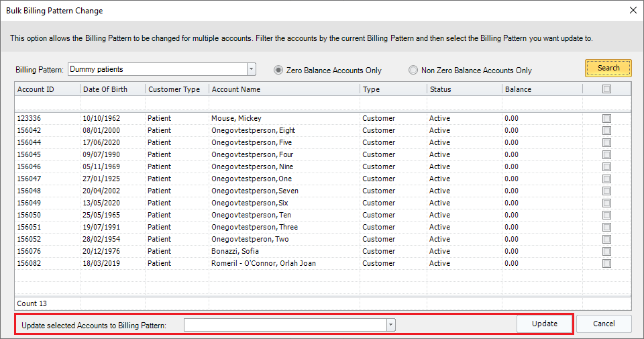The image size is (644, 339).
Task: Check the Onegovtestperson, Eight row box
Action: [606, 130]
